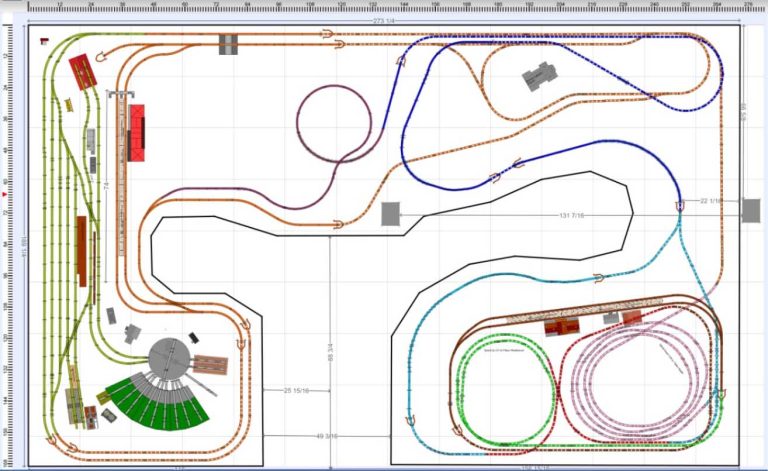The width and height of the screenshot is (768, 471).
Task: Click the 273 1/4 width dimension label
Action: coord(384,20)
